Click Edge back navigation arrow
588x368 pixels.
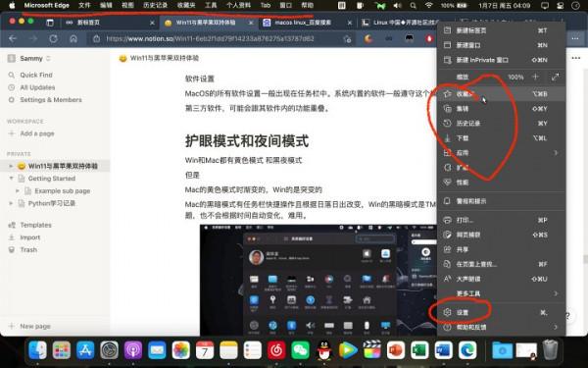coord(13,38)
